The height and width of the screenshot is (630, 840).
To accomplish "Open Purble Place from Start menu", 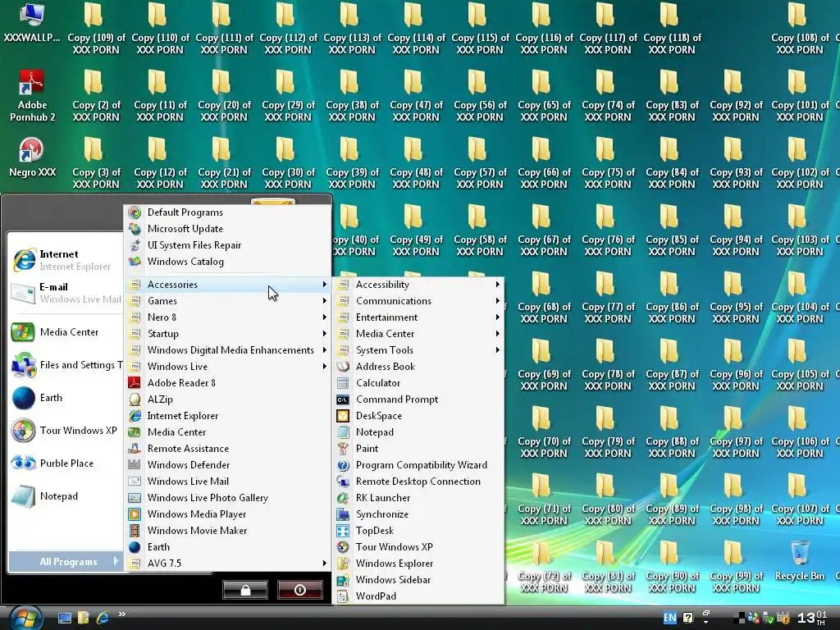I will [x=66, y=463].
